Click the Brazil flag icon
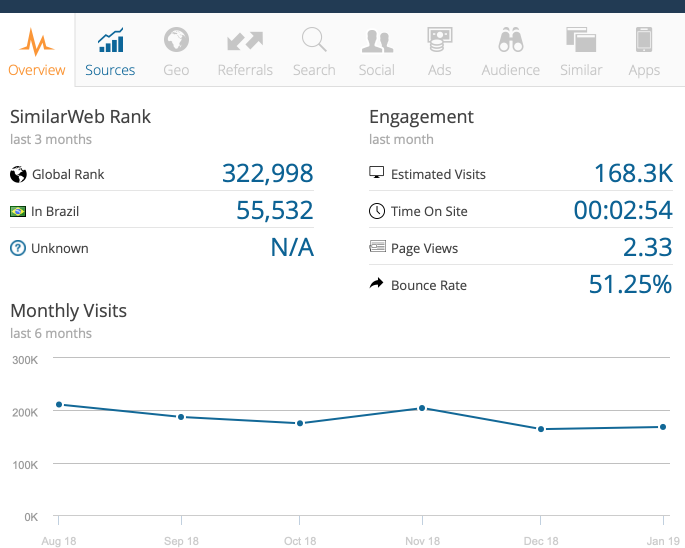The image size is (685, 548). pyautogui.click(x=18, y=212)
